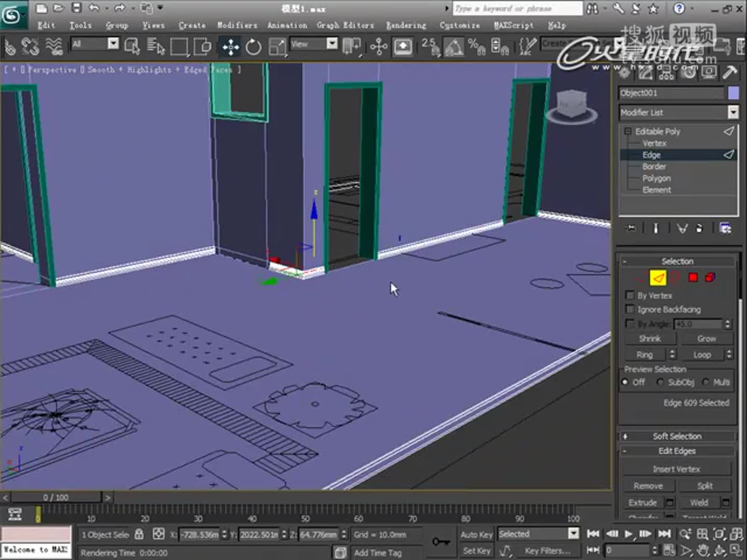Switch to Polygon sub-object mode icon

(692, 277)
